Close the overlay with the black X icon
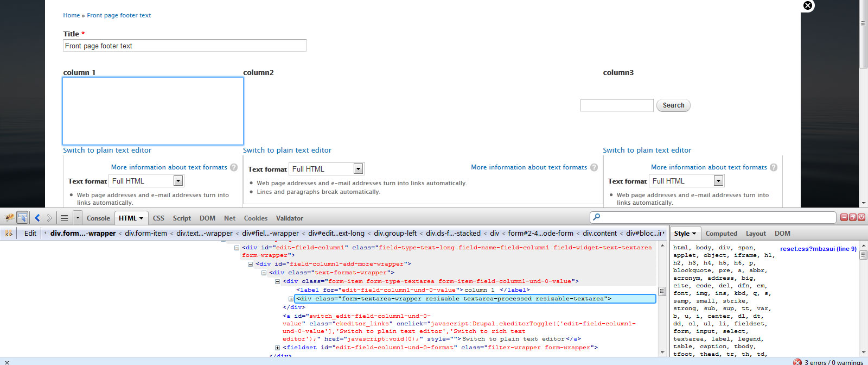 (808, 5)
